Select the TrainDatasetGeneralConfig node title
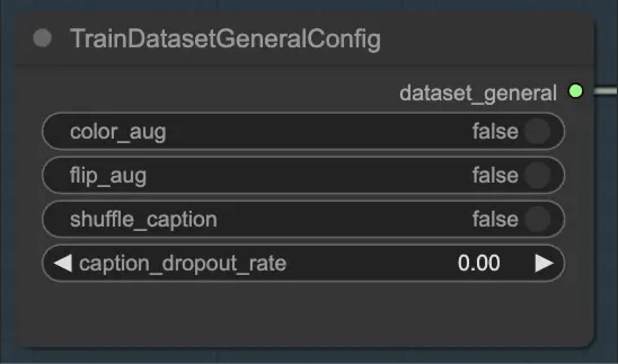 225,39
